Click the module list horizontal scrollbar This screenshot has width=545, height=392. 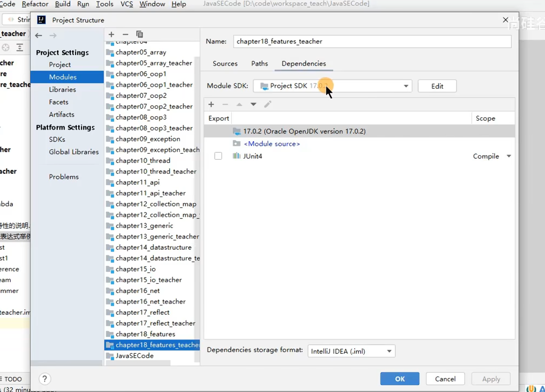(x=138, y=363)
